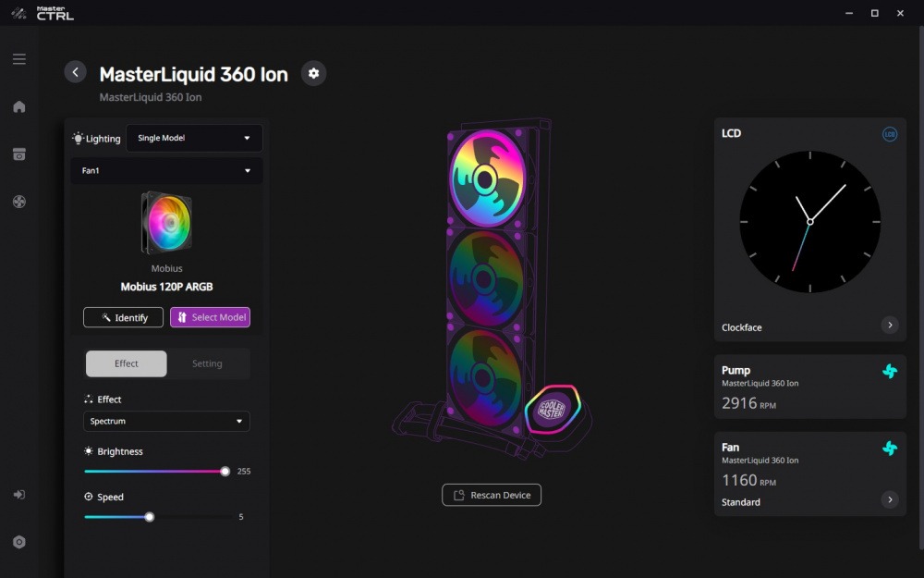Click the Brightness value 255

point(244,472)
